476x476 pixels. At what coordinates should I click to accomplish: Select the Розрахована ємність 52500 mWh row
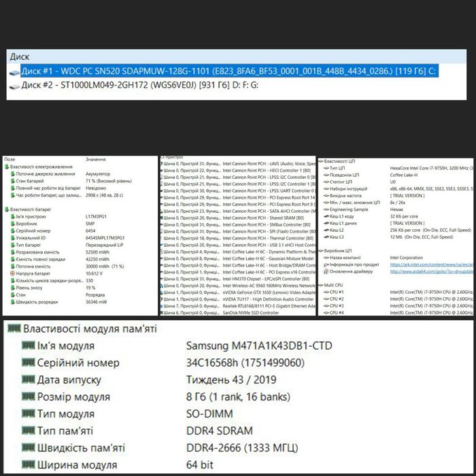(x=60, y=252)
